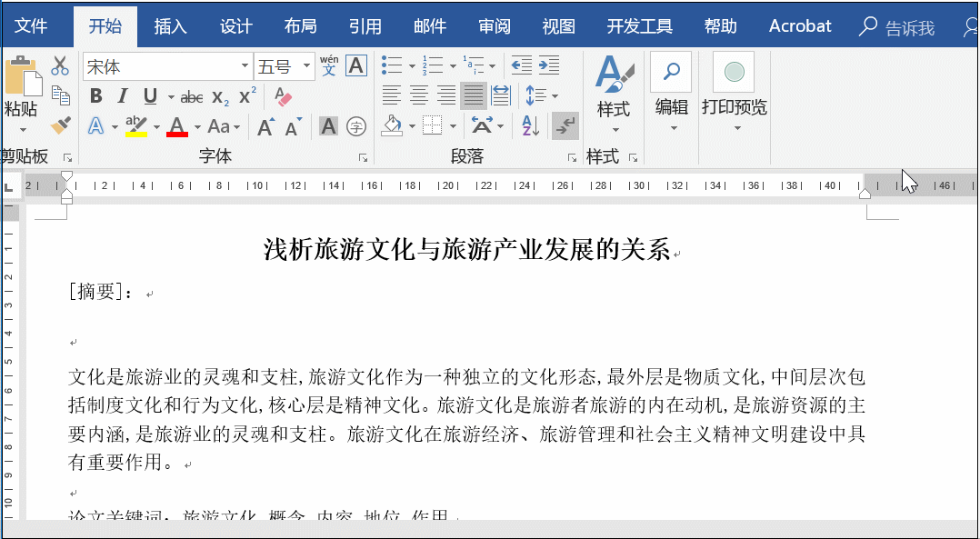Click the Paste clipboard icon
Screen dimensions: 980x539
pyautogui.click(x=23, y=76)
